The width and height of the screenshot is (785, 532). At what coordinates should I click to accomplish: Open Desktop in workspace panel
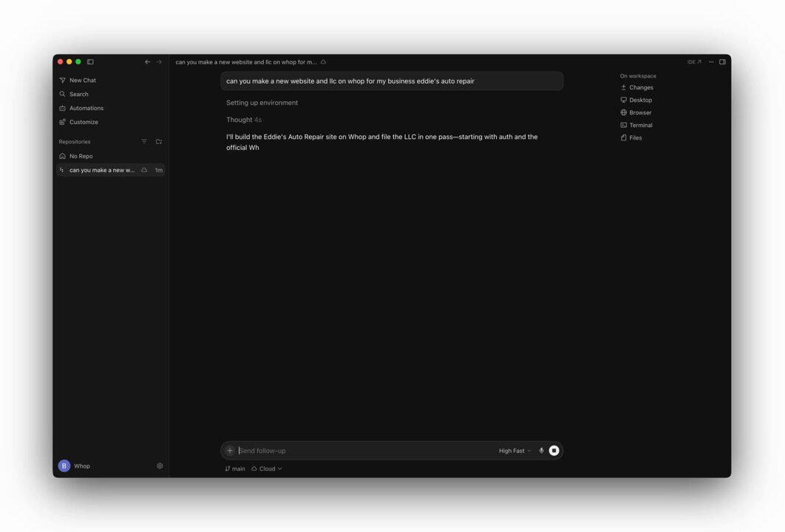click(x=636, y=100)
